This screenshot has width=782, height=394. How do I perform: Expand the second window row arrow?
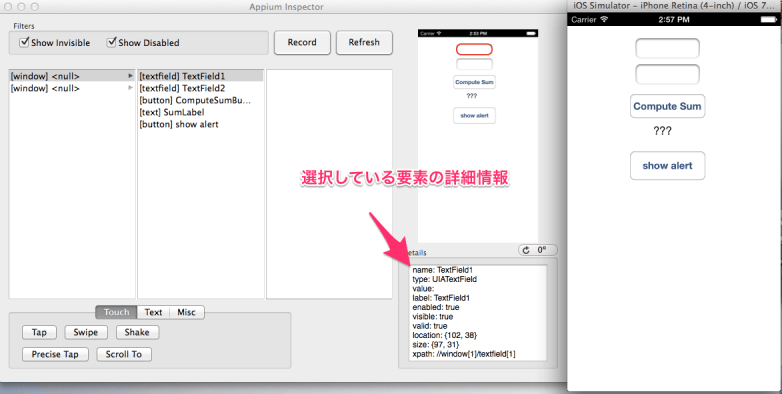[x=131, y=88]
